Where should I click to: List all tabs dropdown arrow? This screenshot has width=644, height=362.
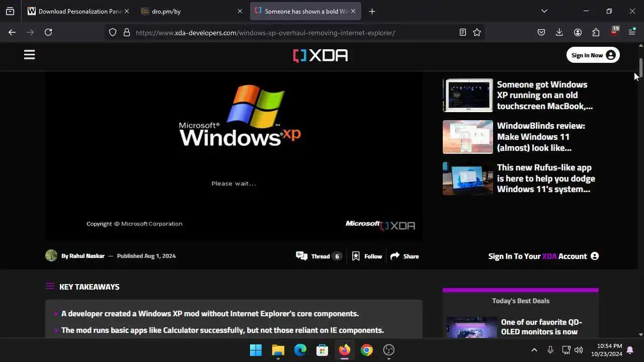tap(544, 11)
